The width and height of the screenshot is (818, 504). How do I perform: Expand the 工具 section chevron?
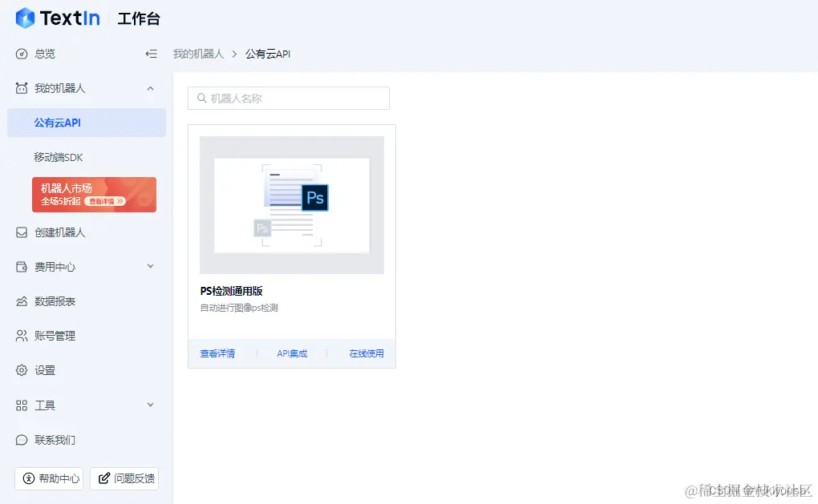click(151, 405)
